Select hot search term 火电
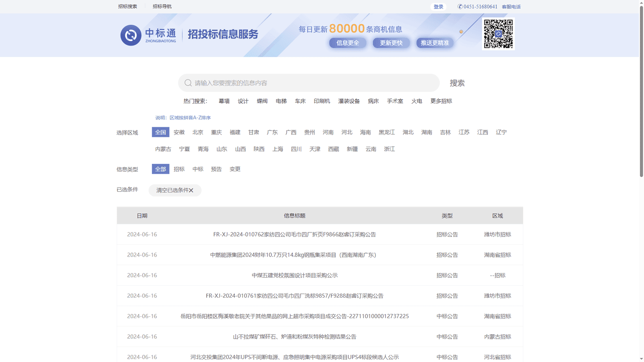The image size is (644, 362). click(417, 101)
